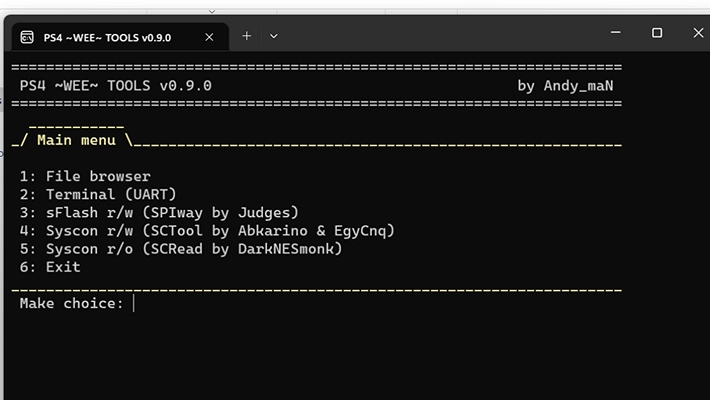The height and width of the screenshot is (400, 710).
Task: Click the "Main menu" heading
Action: [x=76, y=140]
